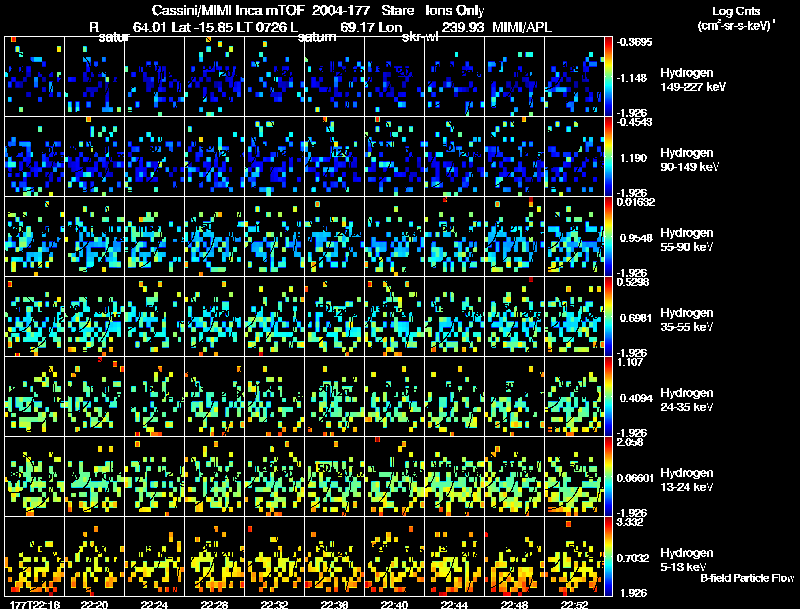The height and width of the screenshot is (609, 800).
Task: Click the Hydrogen 5-13 keV color bar
Action: pyautogui.click(x=608, y=556)
